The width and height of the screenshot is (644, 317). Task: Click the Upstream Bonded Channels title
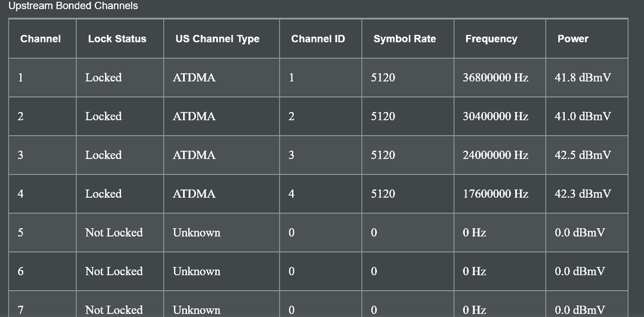(x=73, y=6)
